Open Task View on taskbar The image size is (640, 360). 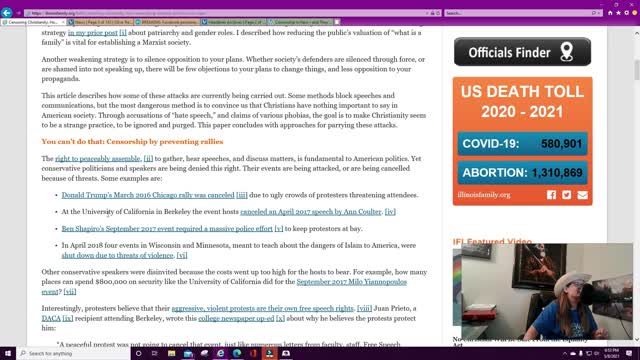[x=155, y=353]
